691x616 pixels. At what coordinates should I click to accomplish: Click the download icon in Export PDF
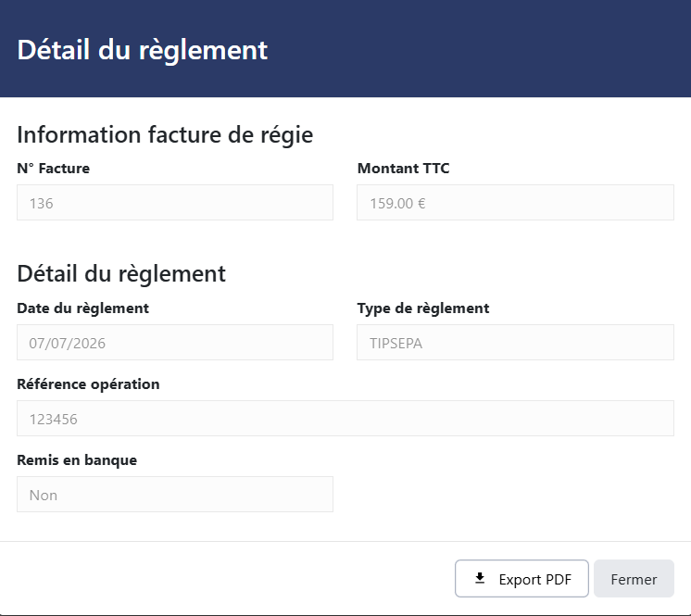tap(480, 578)
